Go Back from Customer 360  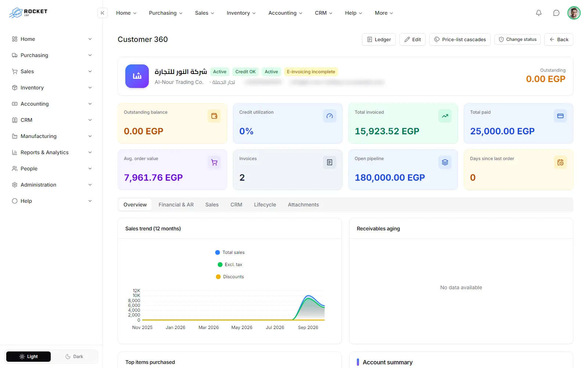click(x=559, y=39)
